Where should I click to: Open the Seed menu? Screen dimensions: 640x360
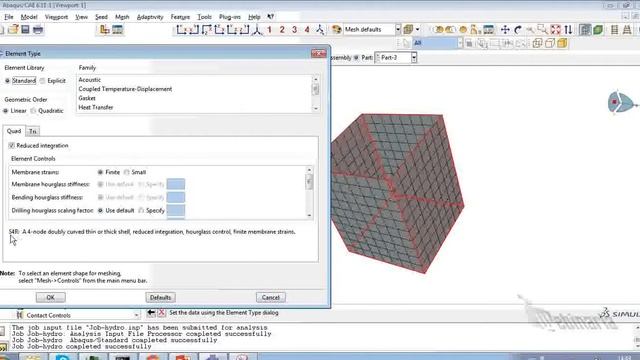coord(101,17)
